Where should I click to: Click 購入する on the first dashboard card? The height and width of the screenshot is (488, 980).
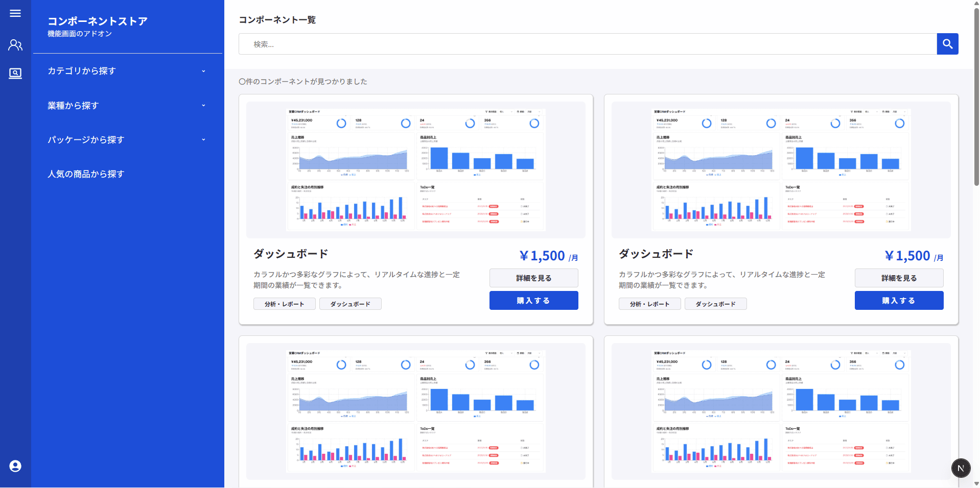pyautogui.click(x=533, y=300)
